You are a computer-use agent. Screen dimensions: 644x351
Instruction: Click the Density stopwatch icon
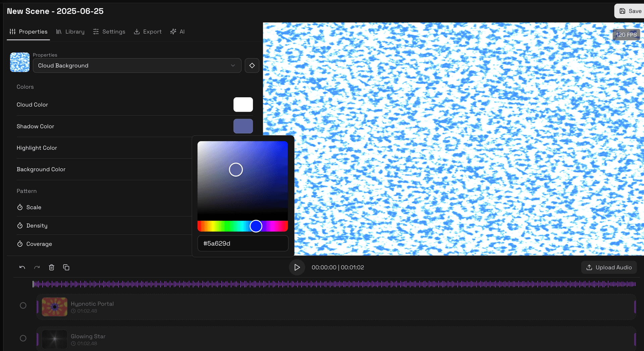(x=20, y=225)
